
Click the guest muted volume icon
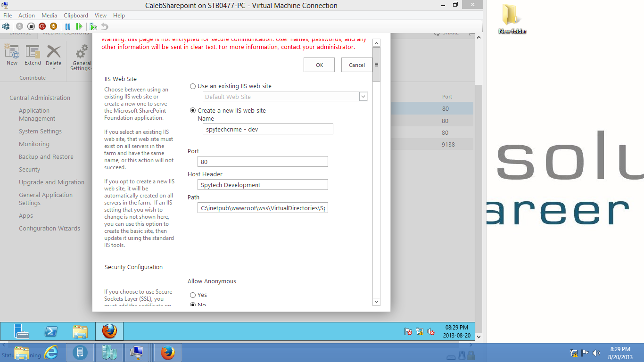(431, 331)
